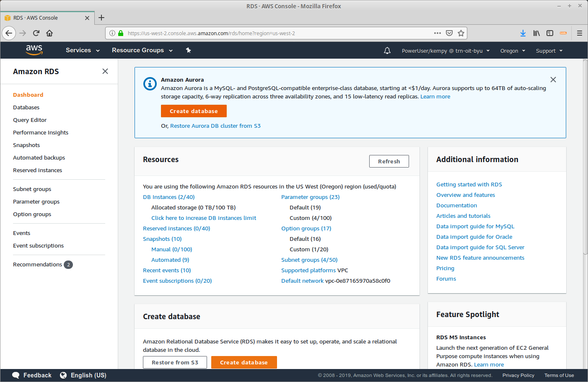This screenshot has width=588, height=382.
Task: Open Subnet groups in the sidebar
Action: [x=32, y=189]
